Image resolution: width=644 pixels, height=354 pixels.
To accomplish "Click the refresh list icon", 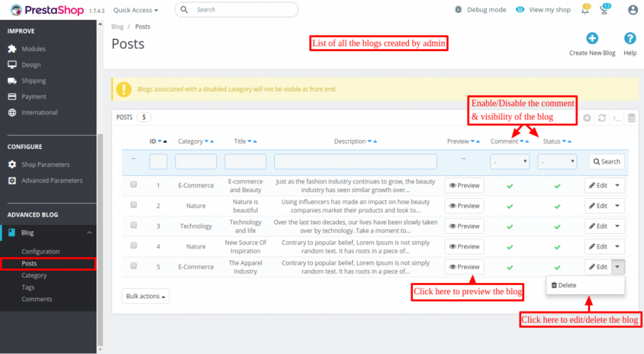I will coord(601,118).
